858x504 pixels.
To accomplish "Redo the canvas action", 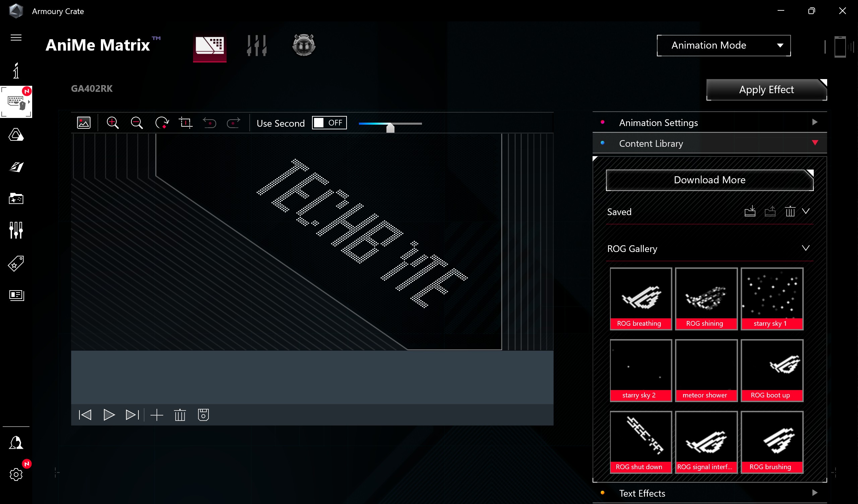I will tap(234, 123).
